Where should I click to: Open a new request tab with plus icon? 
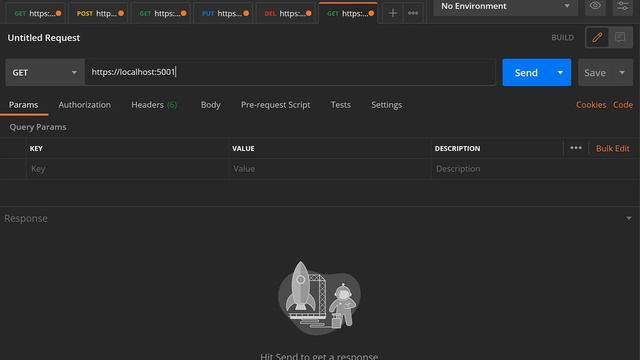[392, 13]
